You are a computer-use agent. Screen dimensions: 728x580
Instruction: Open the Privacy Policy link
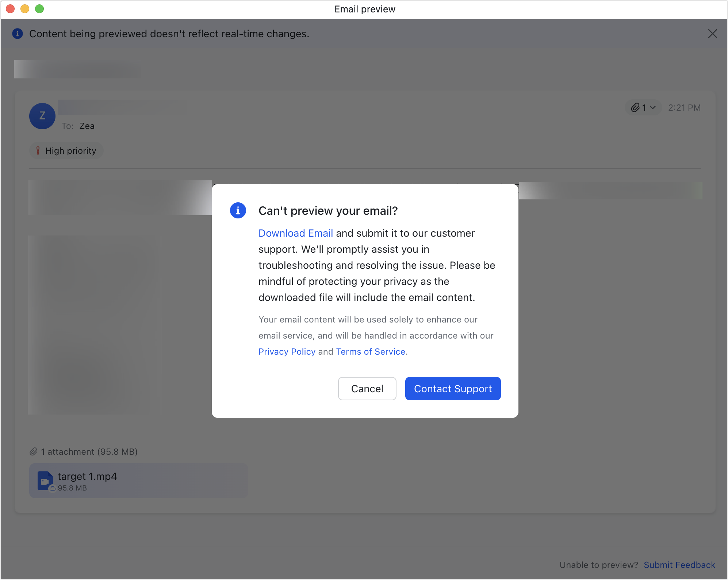(x=287, y=351)
